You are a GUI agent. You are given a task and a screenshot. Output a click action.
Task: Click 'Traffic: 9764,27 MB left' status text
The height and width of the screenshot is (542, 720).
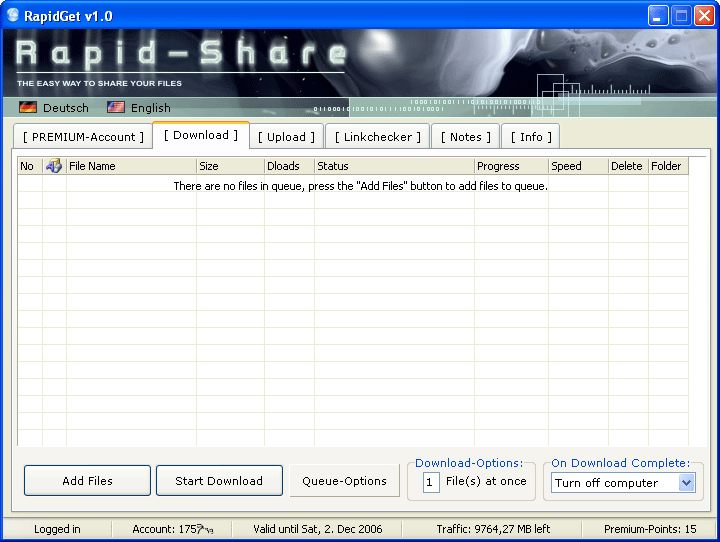pos(493,529)
